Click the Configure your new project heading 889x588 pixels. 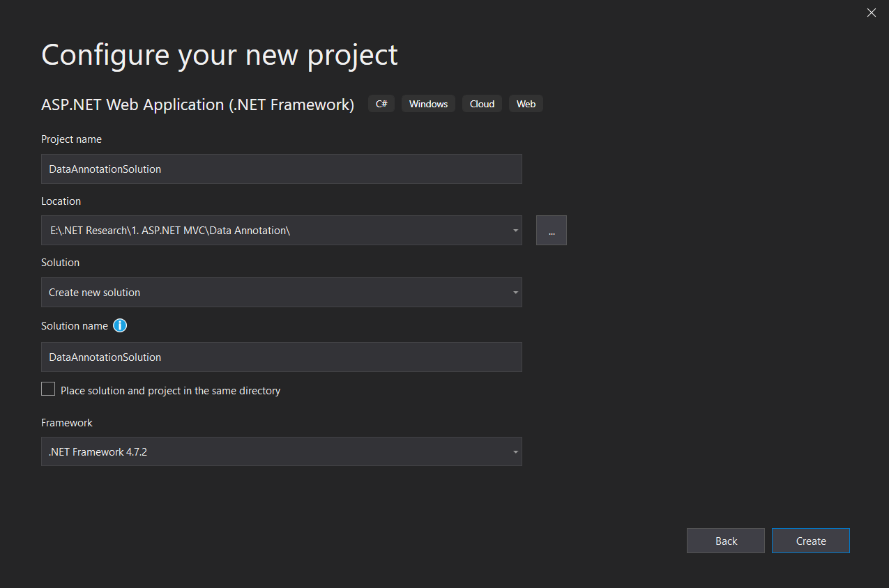click(x=219, y=54)
